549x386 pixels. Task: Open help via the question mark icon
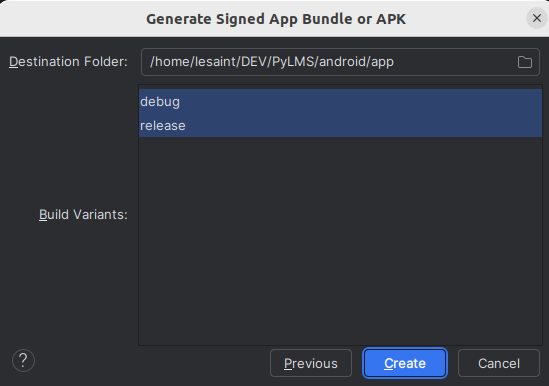(x=23, y=360)
